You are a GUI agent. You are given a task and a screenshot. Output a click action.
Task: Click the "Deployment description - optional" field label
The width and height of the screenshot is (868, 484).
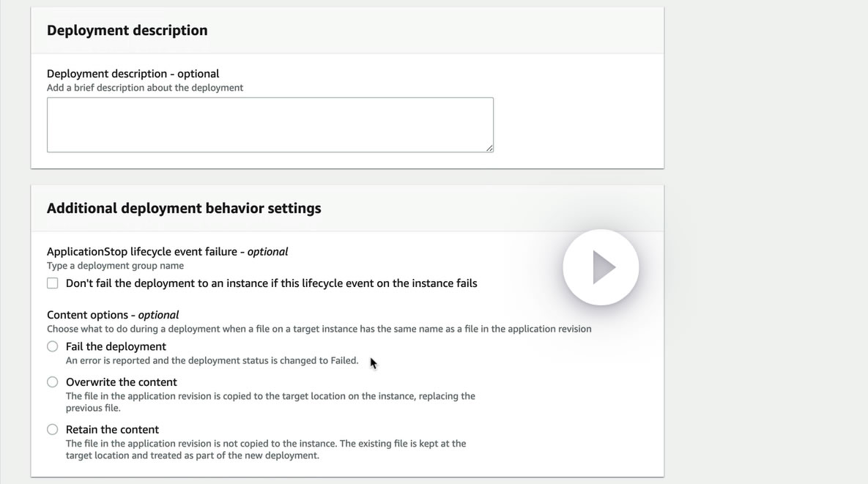[133, 74]
